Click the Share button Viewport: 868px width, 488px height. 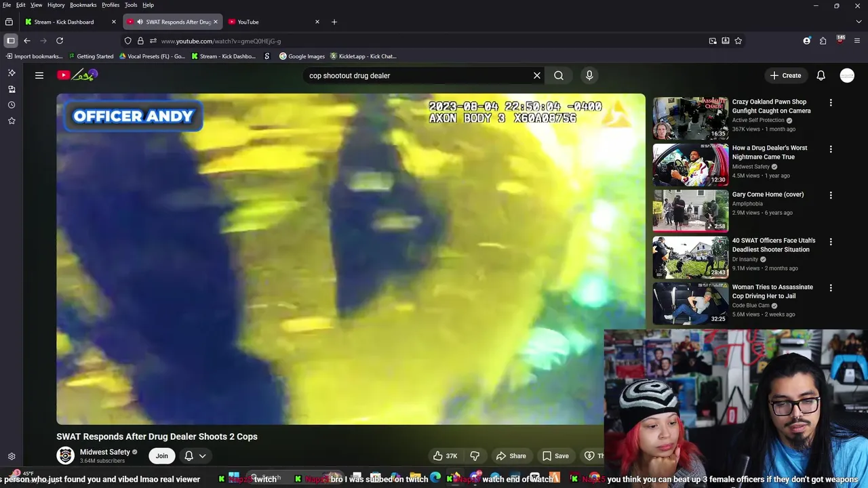click(511, 455)
